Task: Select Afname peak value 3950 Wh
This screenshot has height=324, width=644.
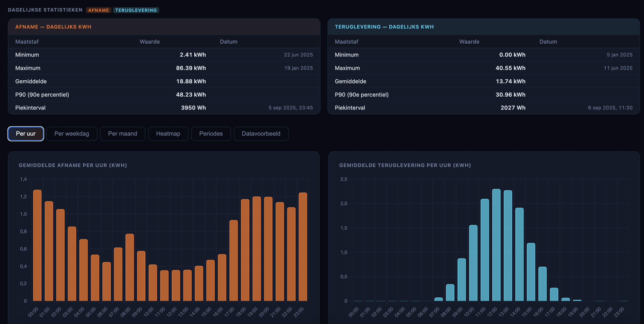Action: tap(193, 108)
